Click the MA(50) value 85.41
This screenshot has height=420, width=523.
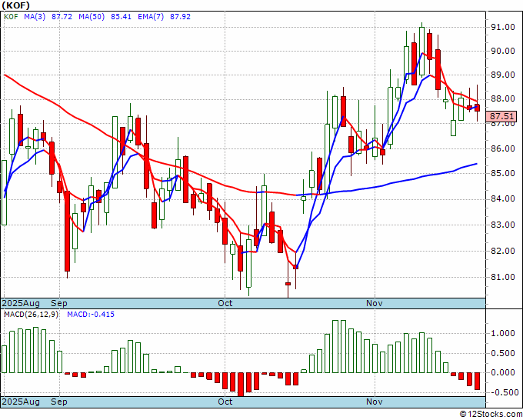(121, 17)
